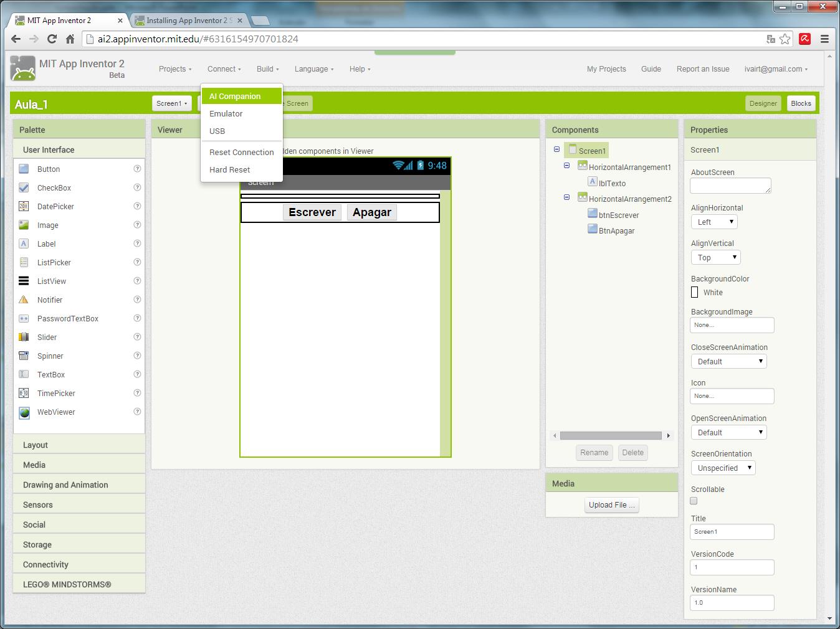Switch to the Blocks editor
Screen dimensions: 840x629
pyautogui.click(x=801, y=103)
